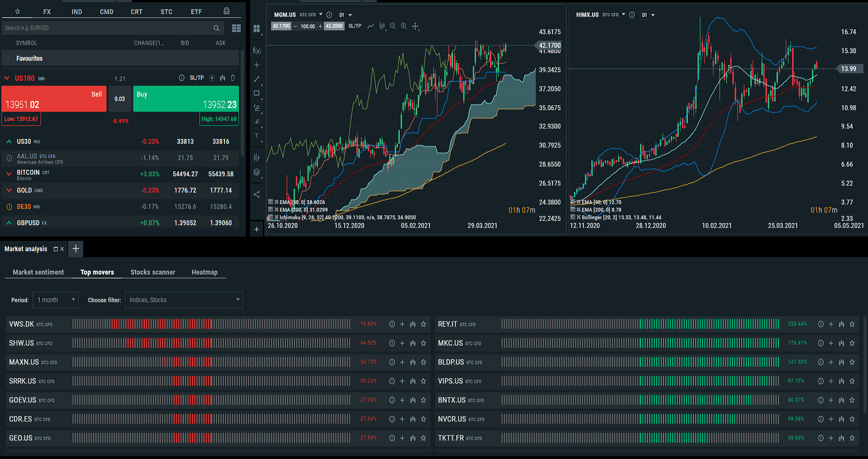Click the red Sell button for US100

tap(54, 99)
